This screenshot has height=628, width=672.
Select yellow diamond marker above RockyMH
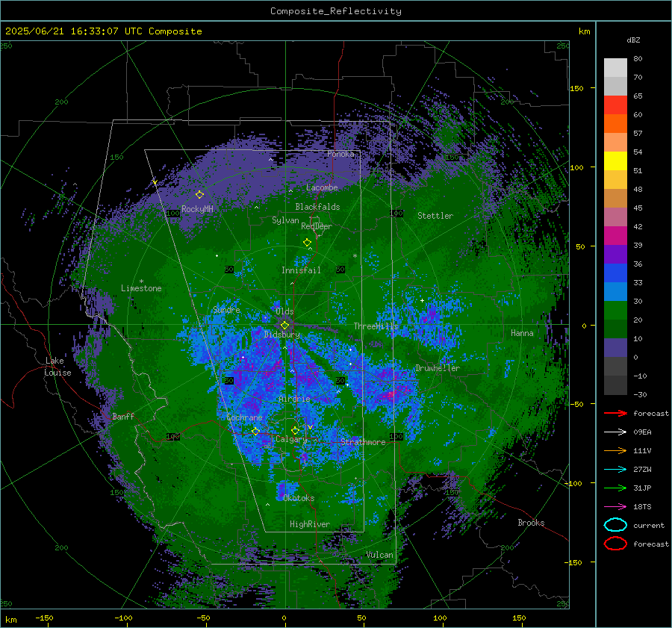point(199,195)
